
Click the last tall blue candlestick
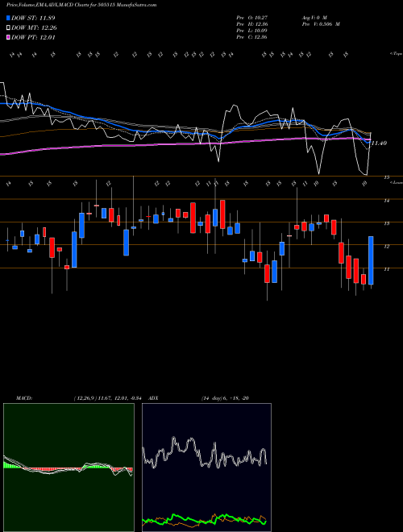371,260
